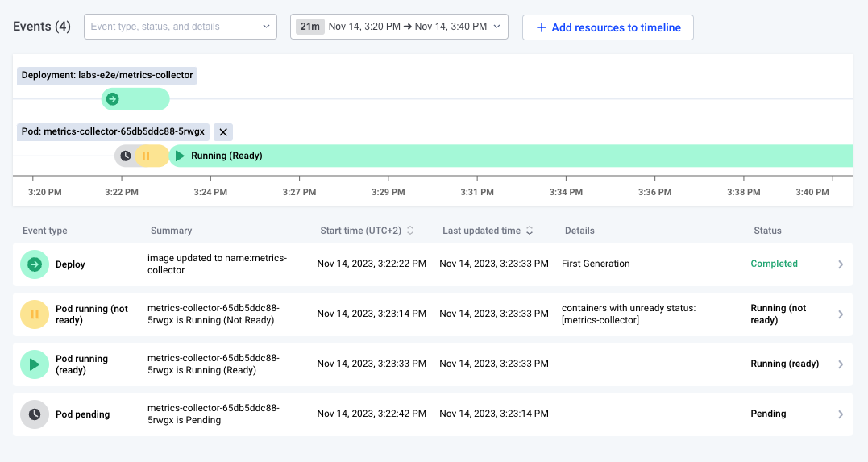Viewport: 868px width, 462px height.
Task: Click the Summary column header
Action: pyautogui.click(x=171, y=231)
